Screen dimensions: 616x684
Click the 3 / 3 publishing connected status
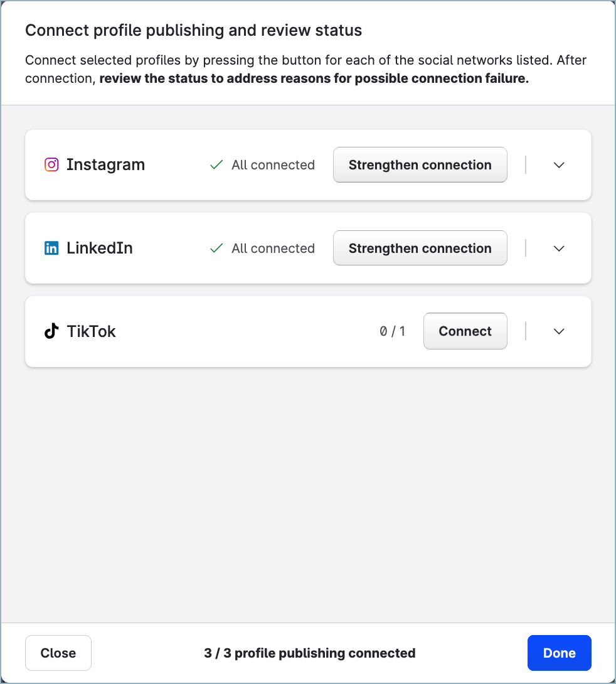309,653
